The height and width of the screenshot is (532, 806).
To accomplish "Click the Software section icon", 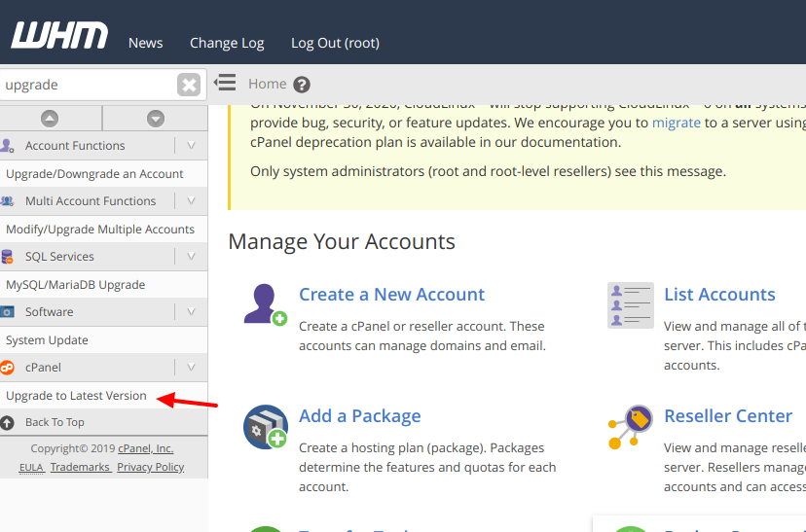I will [7, 311].
